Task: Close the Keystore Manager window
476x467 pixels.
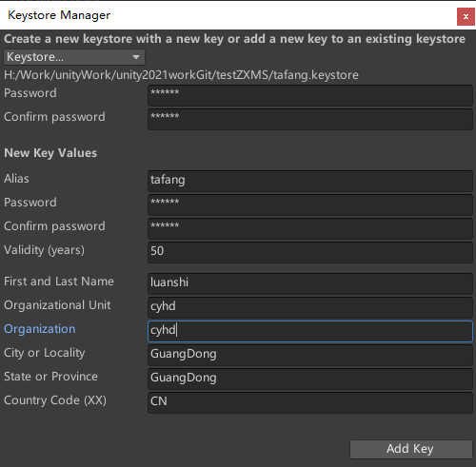Action: pyautogui.click(x=466, y=16)
